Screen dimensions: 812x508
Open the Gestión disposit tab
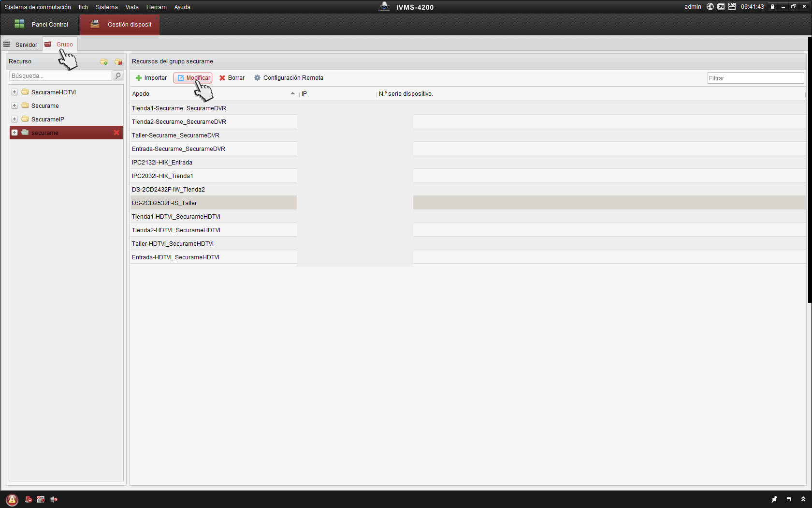(120, 24)
